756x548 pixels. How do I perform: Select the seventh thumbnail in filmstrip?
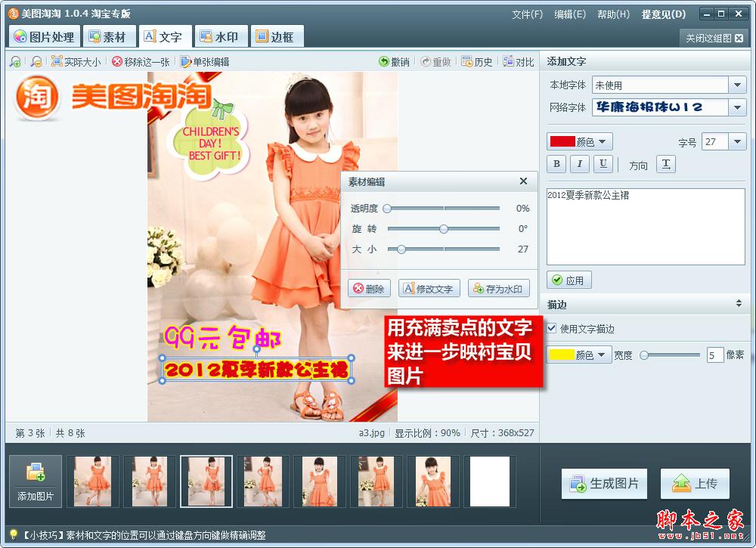[433, 481]
